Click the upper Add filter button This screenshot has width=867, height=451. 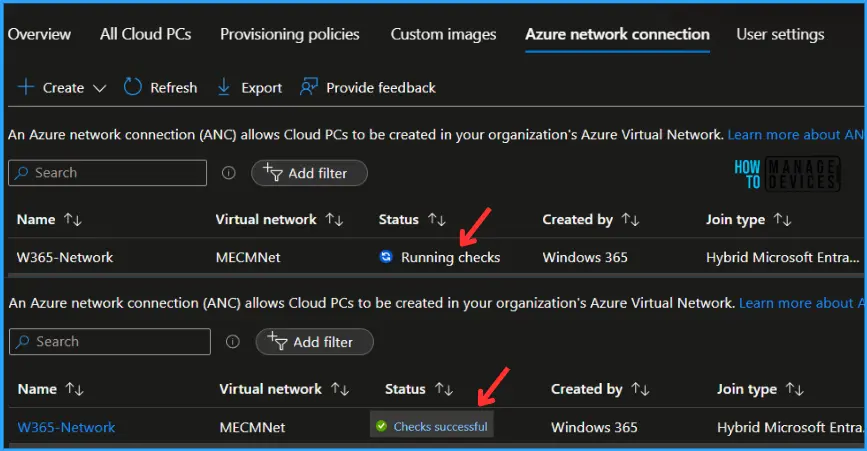click(309, 173)
